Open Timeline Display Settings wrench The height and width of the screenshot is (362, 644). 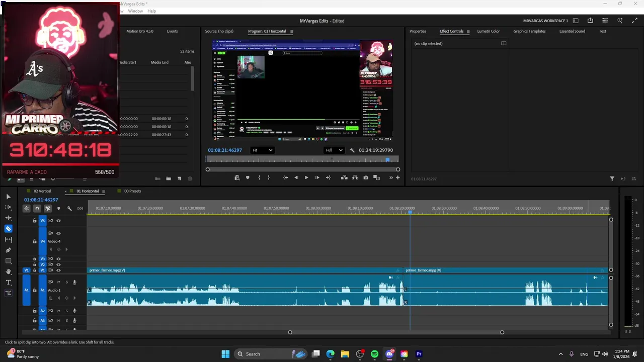69,208
